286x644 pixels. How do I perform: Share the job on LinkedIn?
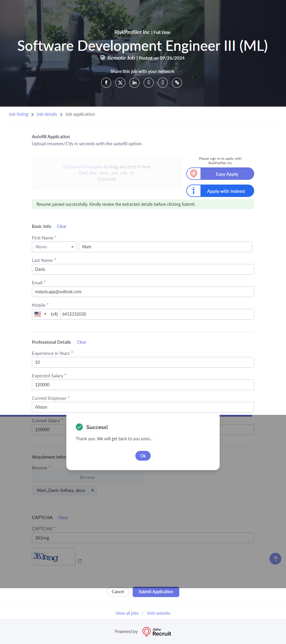pyautogui.click(x=134, y=83)
